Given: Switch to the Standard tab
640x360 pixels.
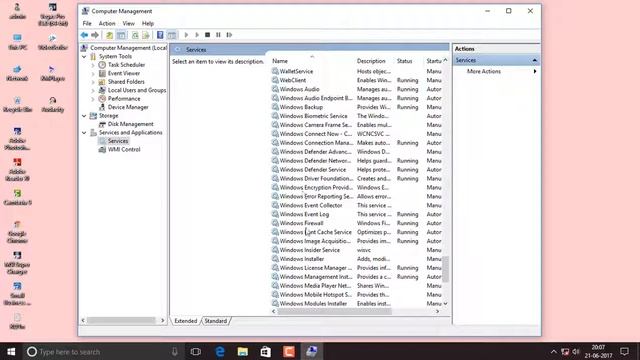Looking at the screenshot, I should point(216,321).
